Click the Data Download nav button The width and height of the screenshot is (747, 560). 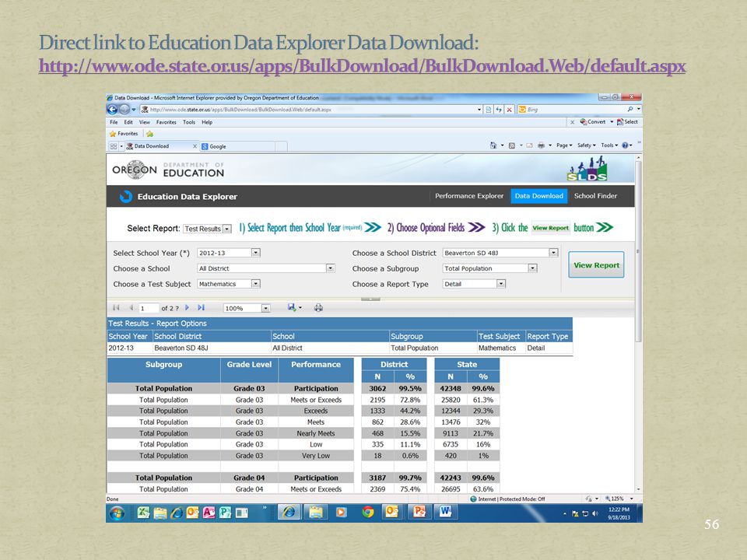point(538,196)
